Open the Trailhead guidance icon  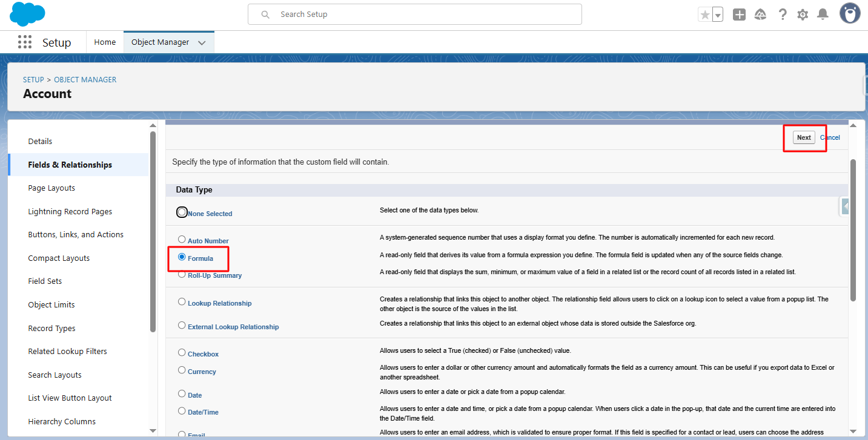(760, 15)
